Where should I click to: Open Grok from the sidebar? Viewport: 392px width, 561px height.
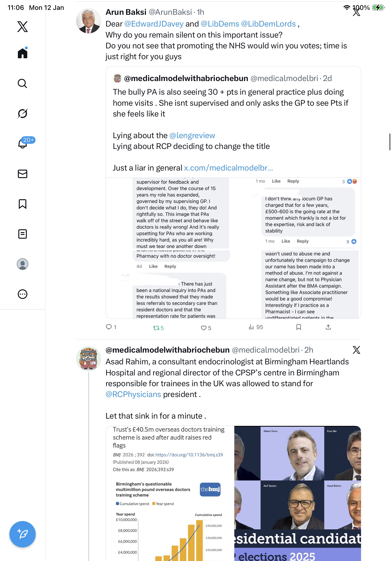tap(23, 113)
